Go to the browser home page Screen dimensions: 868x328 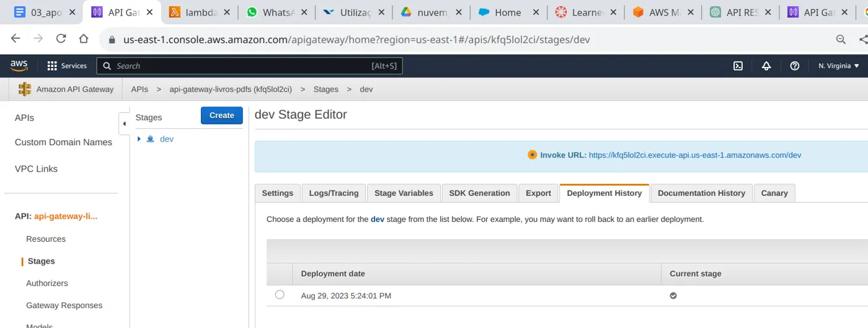[84, 39]
